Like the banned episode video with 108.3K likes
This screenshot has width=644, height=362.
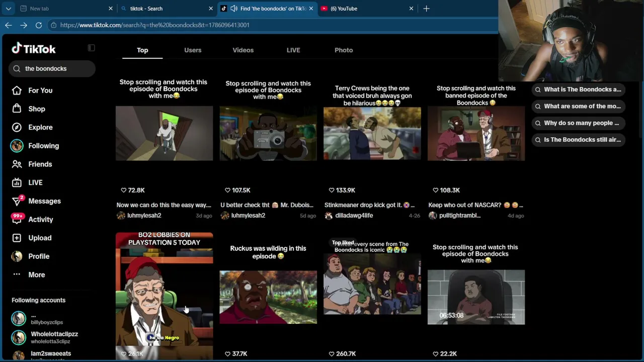[x=436, y=190]
